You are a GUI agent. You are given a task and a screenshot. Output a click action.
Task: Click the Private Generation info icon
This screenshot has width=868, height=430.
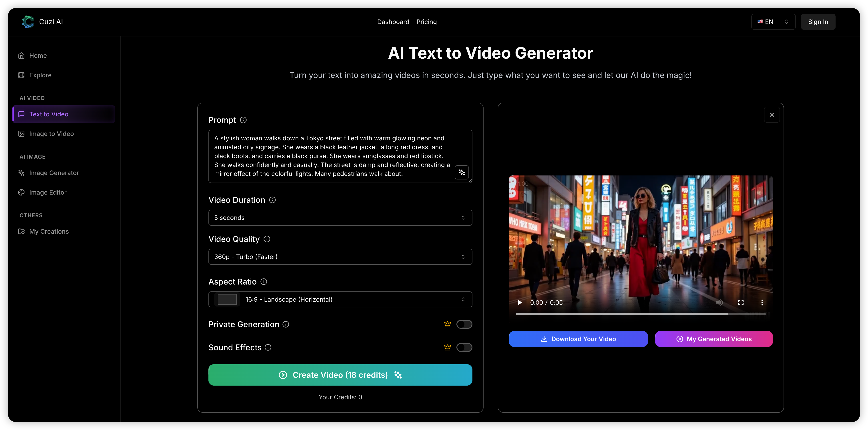pos(286,324)
